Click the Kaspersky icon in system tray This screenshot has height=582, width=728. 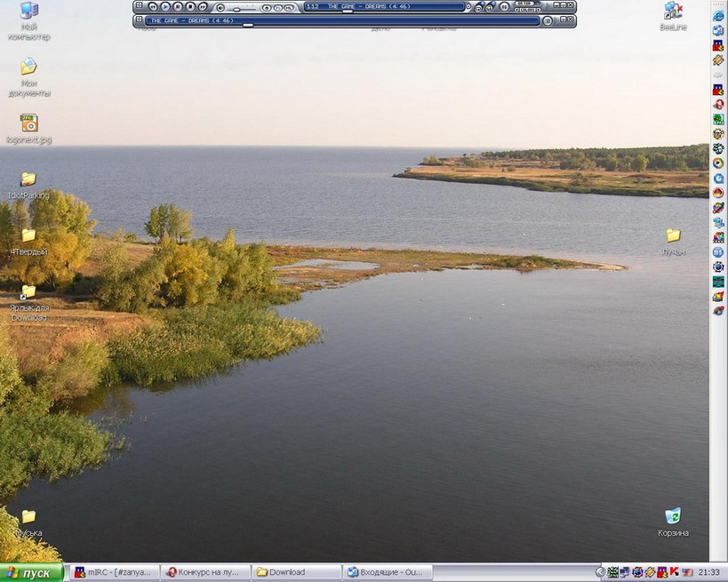click(675, 572)
